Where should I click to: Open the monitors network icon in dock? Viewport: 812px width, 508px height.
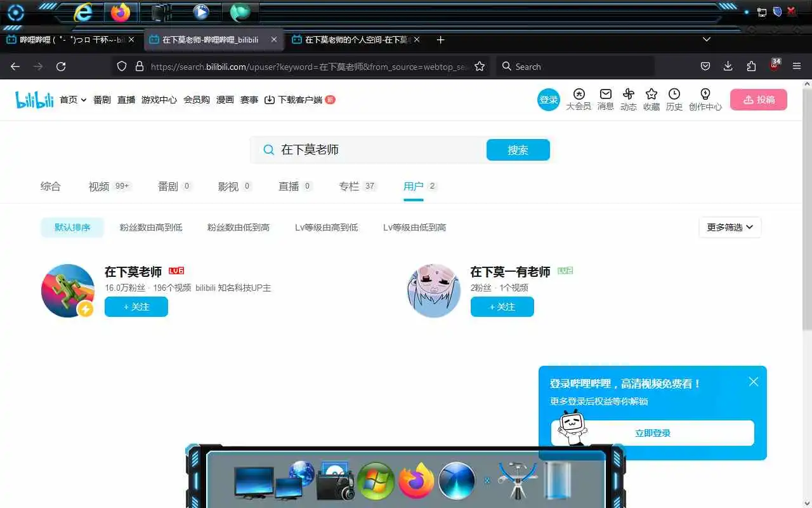point(273,481)
